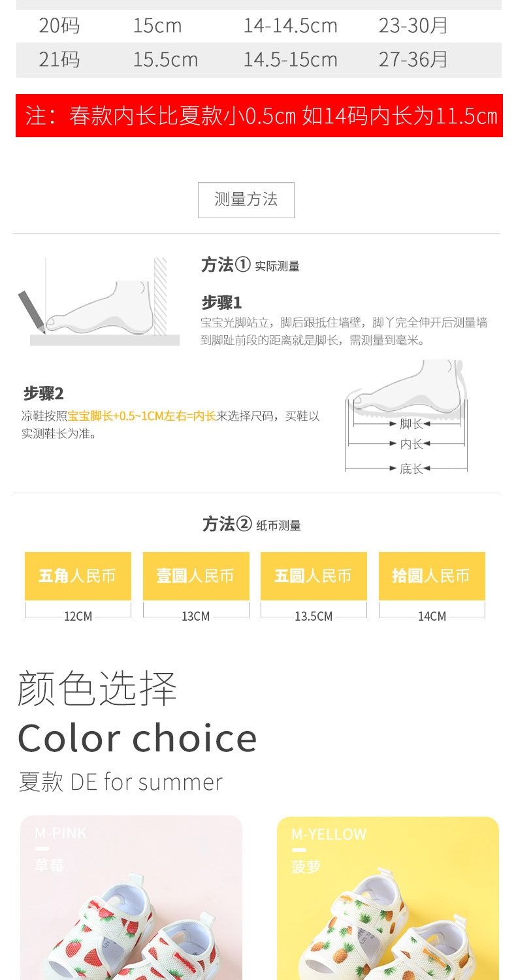Select the 21码 size row

pos(259,60)
